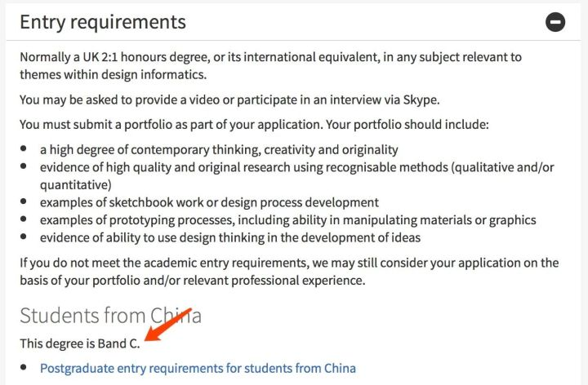Click the bullet about contemporary thinking and creativity
588x385 pixels.
tap(219, 150)
